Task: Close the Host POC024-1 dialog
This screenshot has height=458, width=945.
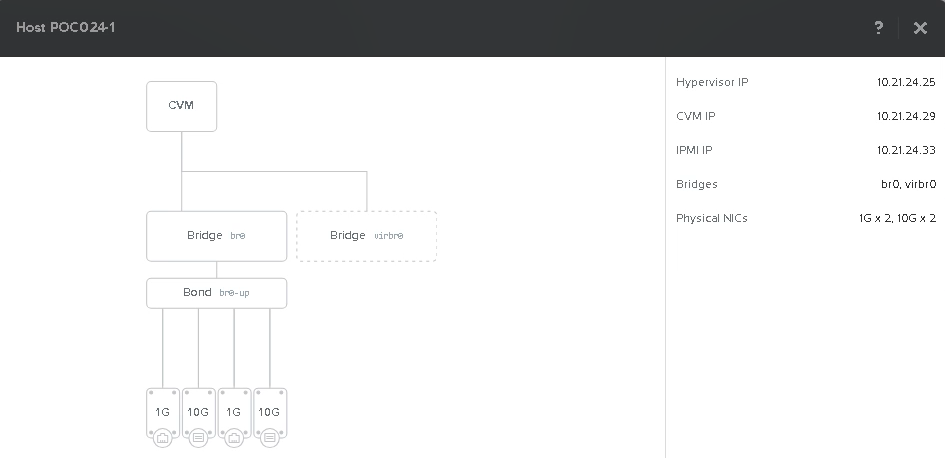Action: pos(920,28)
